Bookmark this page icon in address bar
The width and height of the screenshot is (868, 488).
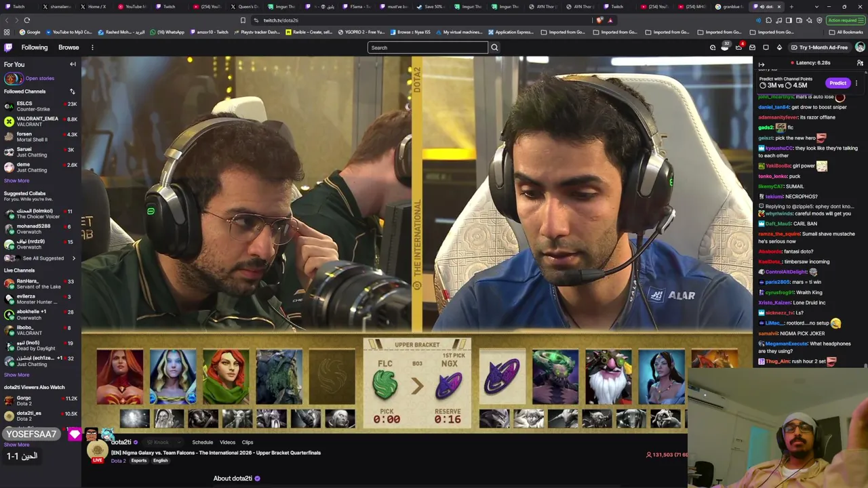[x=243, y=20]
